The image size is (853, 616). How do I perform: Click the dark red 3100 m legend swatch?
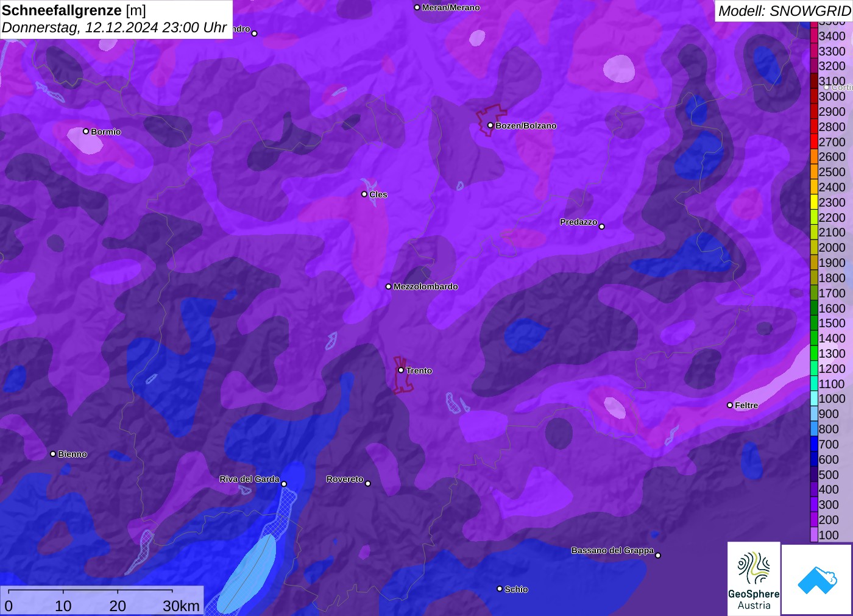814,81
